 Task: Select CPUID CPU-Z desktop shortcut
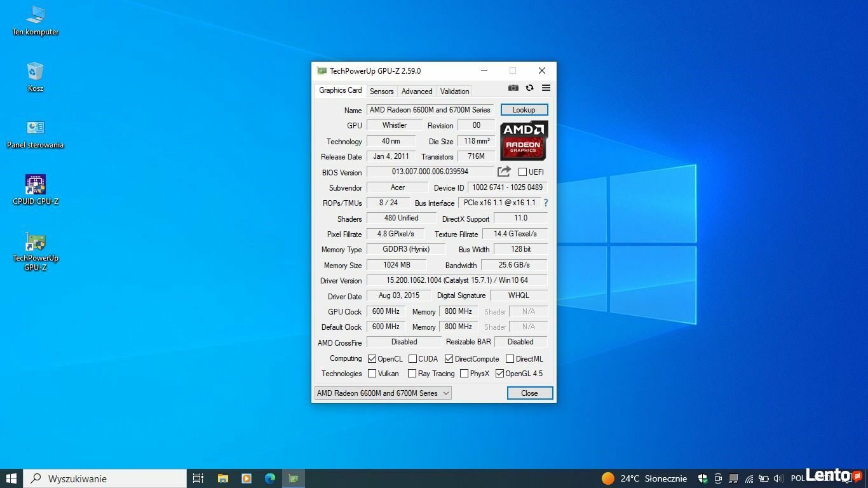[x=36, y=190]
